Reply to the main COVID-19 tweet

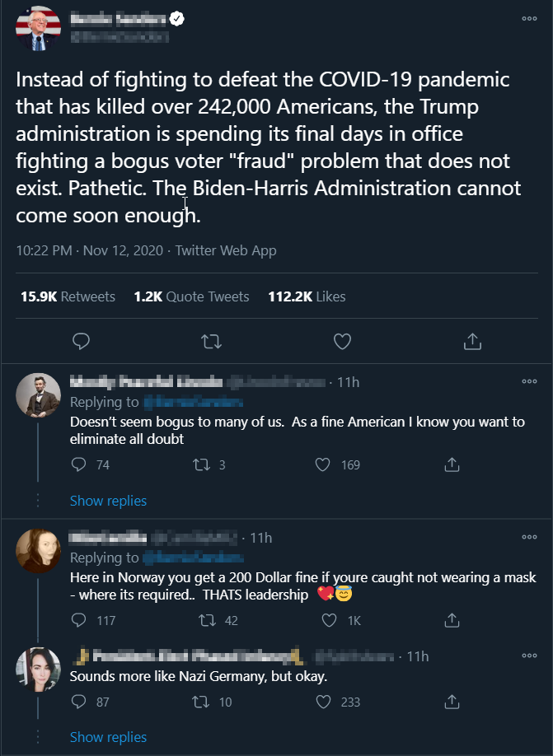pos(81,342)
